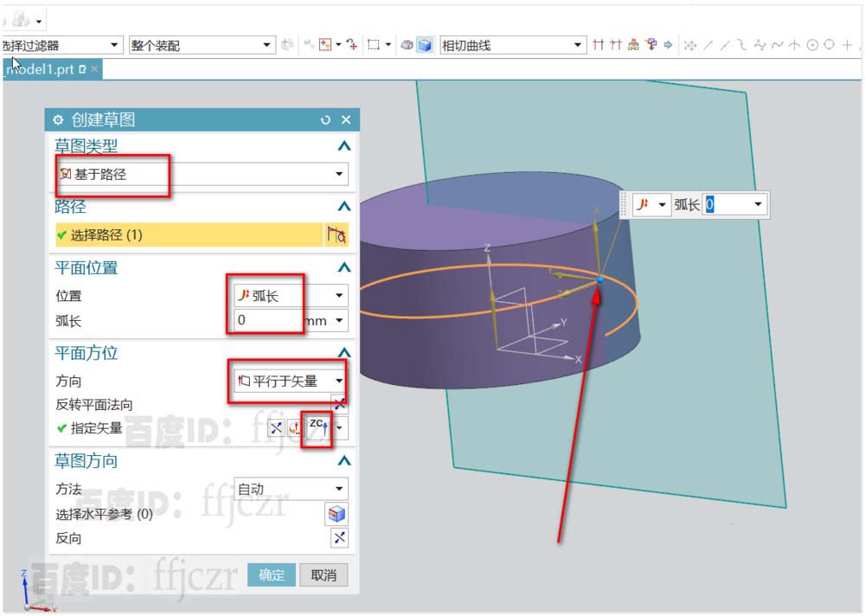Viewport: 865px width, 616px height.
Task: Click the 取消 button
Action: 324,574
